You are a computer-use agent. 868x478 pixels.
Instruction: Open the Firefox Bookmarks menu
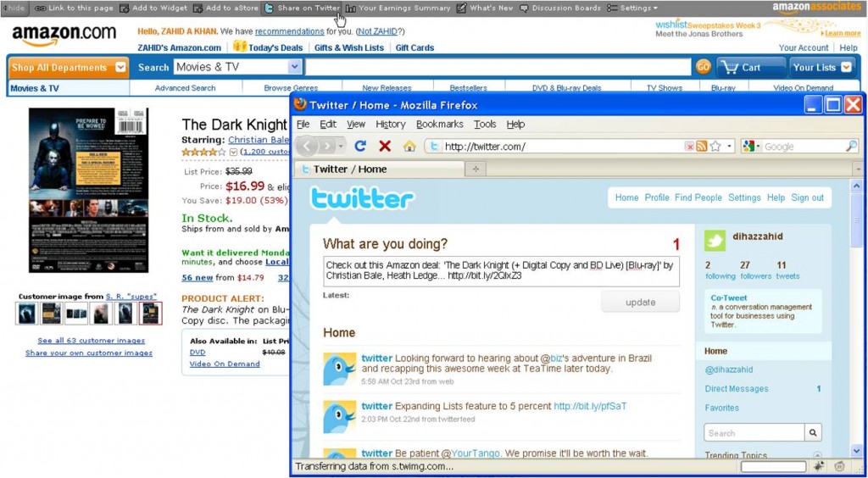click(x=440, y=125)
